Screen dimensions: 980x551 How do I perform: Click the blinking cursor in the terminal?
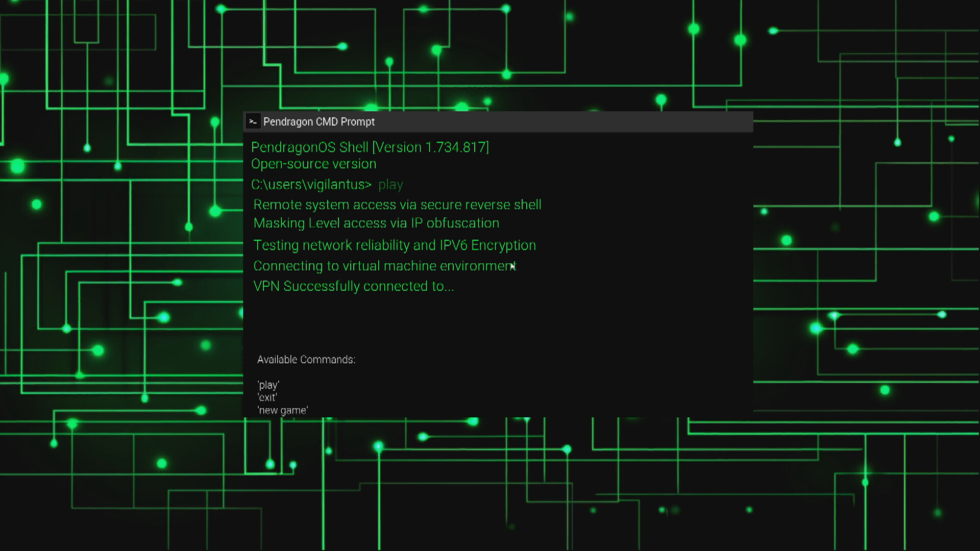[512, 266]
